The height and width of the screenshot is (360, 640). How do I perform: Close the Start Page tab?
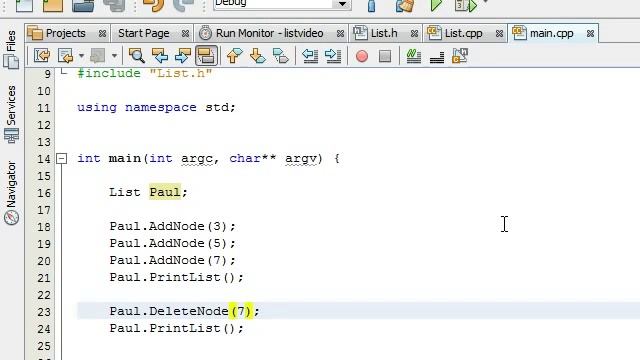[x=185, y=33]
